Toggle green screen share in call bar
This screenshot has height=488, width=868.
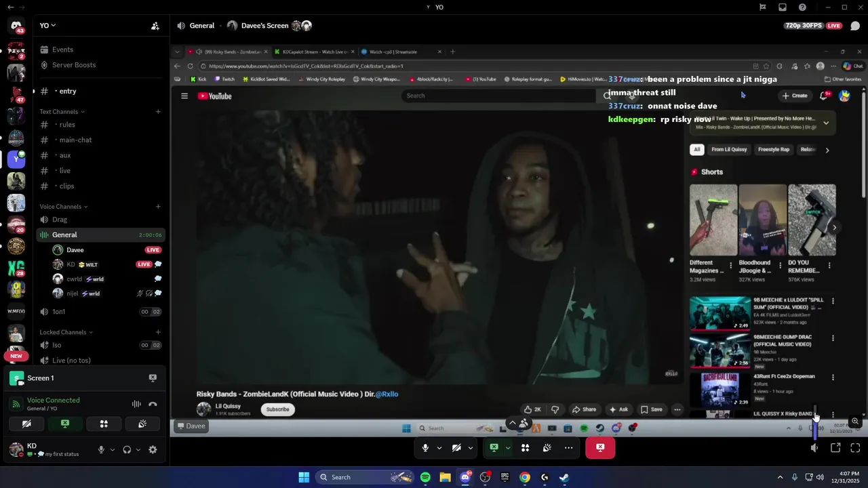pyautogui.click(x=494, y=447)
